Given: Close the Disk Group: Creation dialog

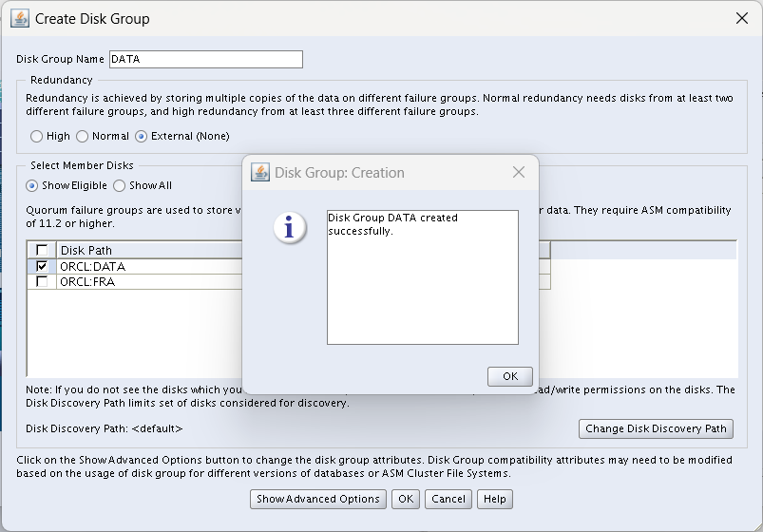Looking at the screenshot, I should [x=519, y=172].
